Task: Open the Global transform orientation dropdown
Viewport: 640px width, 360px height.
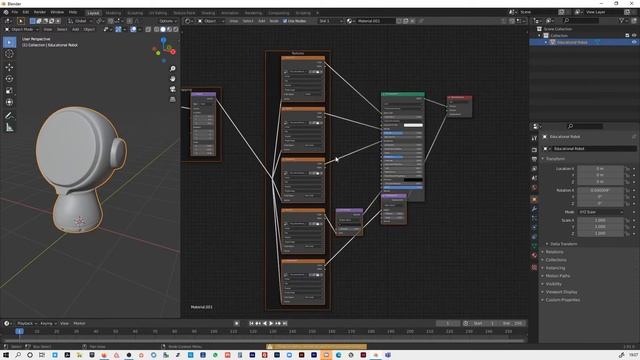Action: click(80, 21)
